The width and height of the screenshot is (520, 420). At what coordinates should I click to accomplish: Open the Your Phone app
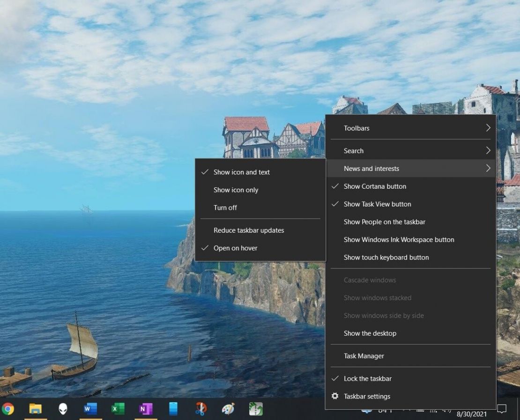pyautogui.click(x=173, y=408)
